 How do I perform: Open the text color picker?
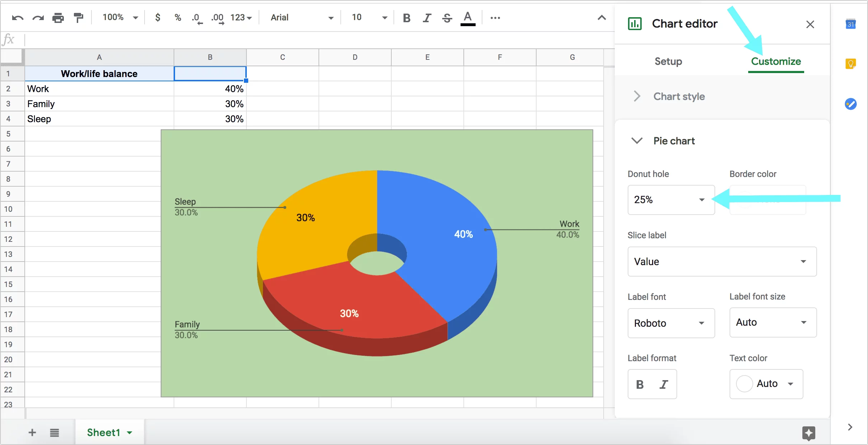468,18
